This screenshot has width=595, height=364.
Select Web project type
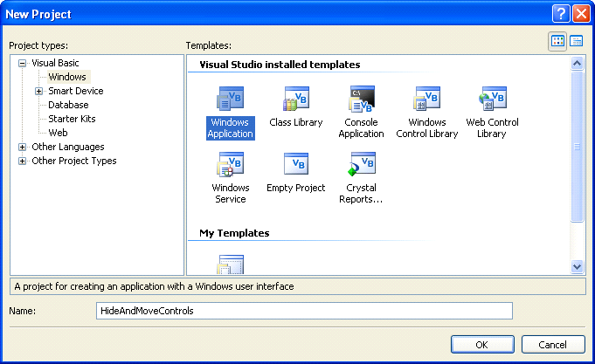pos(58,133)
